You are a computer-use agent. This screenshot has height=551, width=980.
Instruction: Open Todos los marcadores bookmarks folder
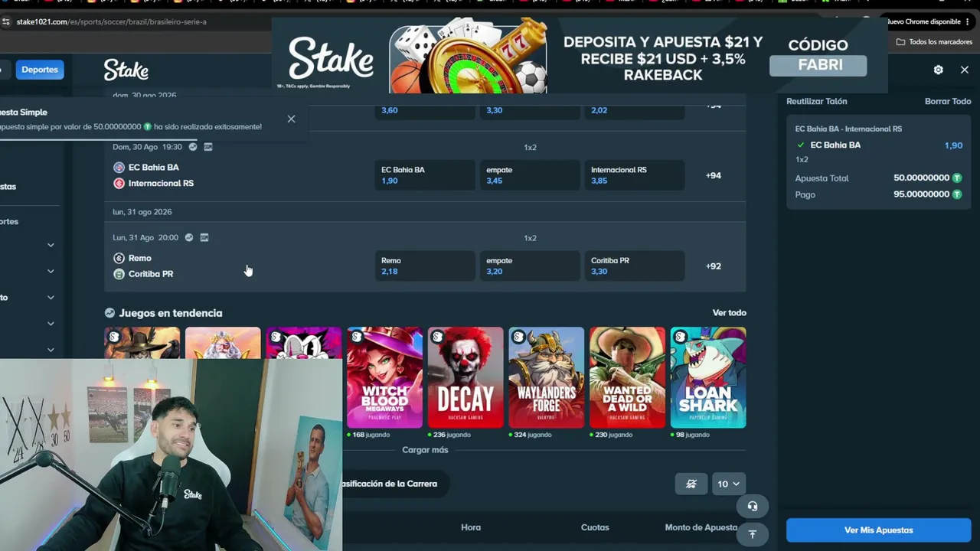click(934, 41)
